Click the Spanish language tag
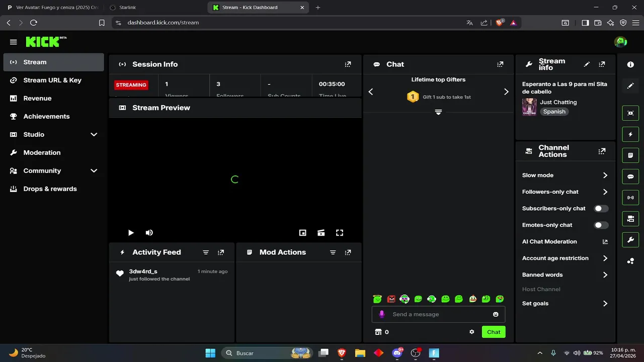The height and width of the screenshot is (362, 644). tap(554, 112)
